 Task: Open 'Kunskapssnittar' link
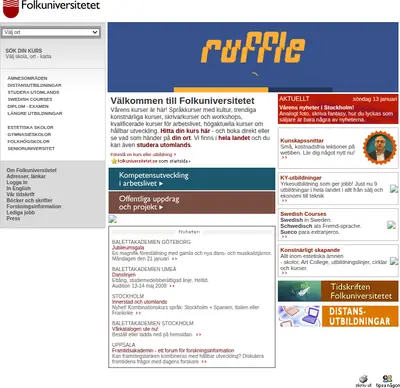coord(302,141)
